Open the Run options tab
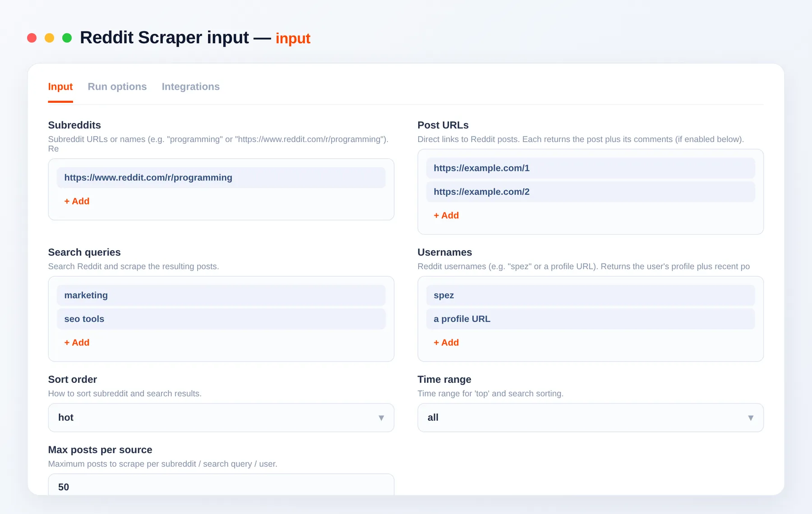 117,87
